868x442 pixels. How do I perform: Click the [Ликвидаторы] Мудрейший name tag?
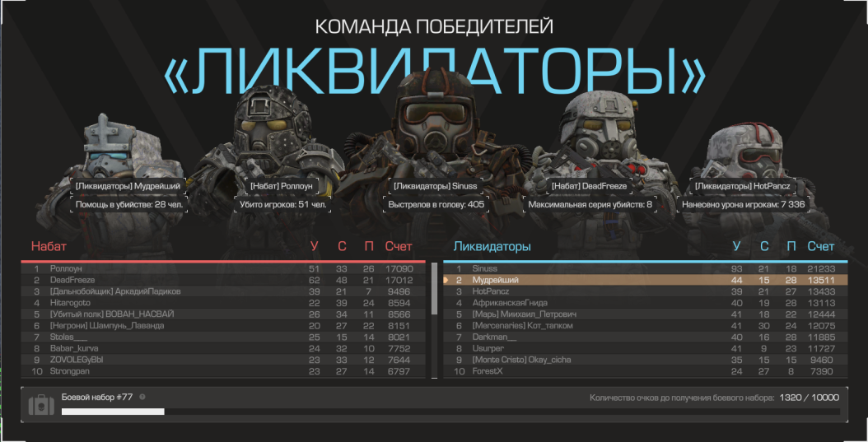(x=128, y=186)
